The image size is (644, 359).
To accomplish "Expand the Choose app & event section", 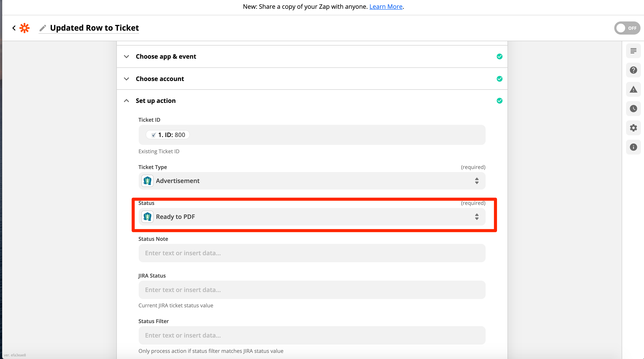I will 166,56.
